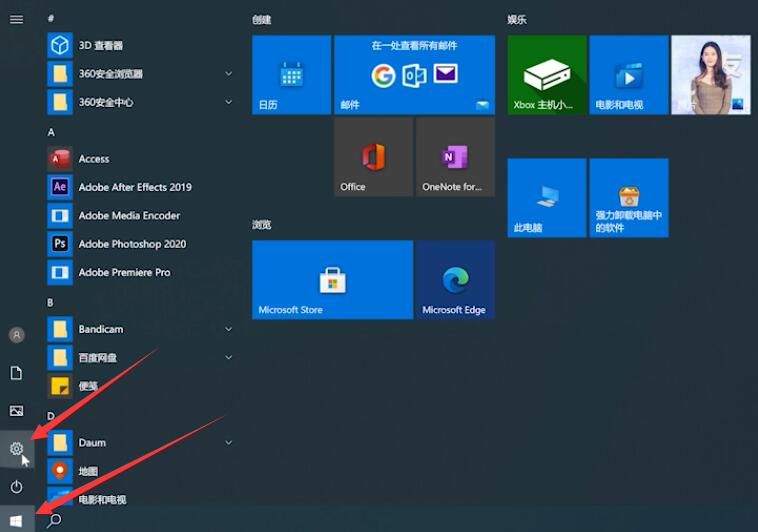
Task: Click the 360安全中心 folder entry
Action: coord(140,102)
